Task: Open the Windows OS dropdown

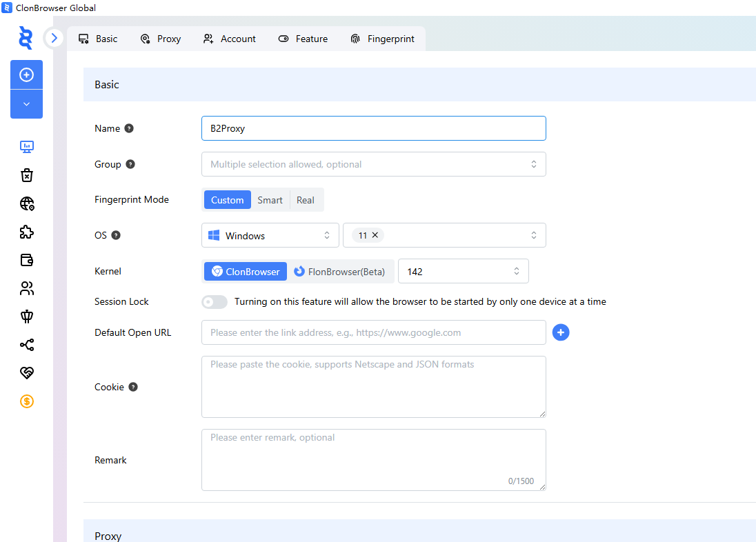Action: [x=270, y=236]
